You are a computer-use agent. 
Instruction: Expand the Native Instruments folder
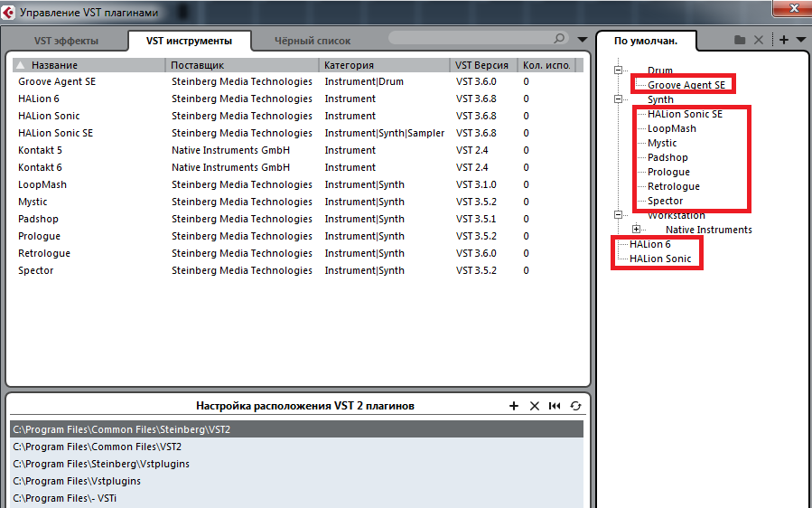(x=637, y=229)
